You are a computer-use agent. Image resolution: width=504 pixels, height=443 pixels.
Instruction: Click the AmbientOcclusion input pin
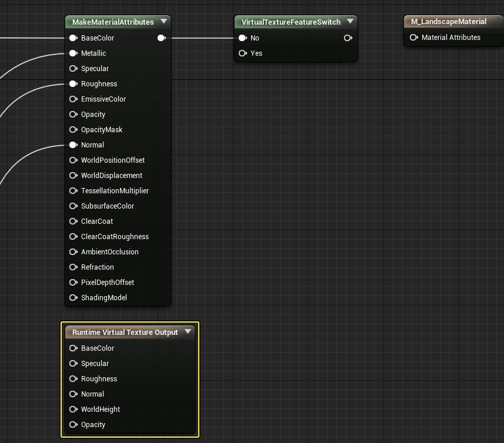[74, 252]
